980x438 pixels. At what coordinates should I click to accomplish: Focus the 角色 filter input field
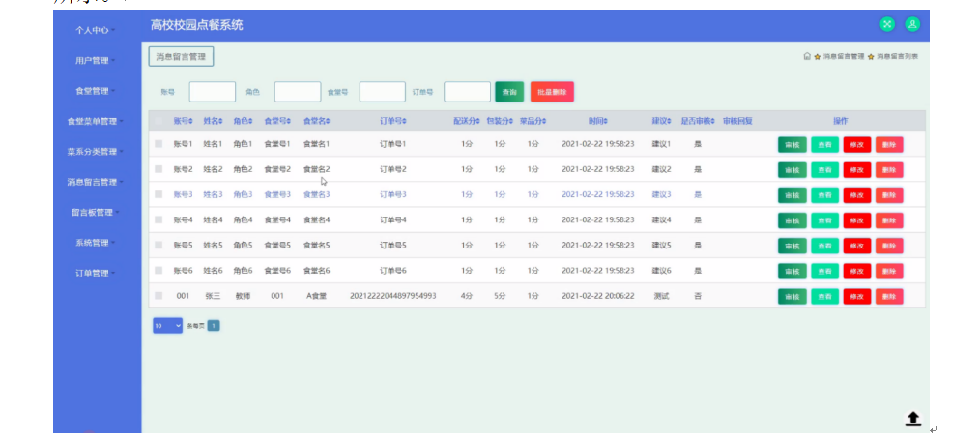pos(298,92)
